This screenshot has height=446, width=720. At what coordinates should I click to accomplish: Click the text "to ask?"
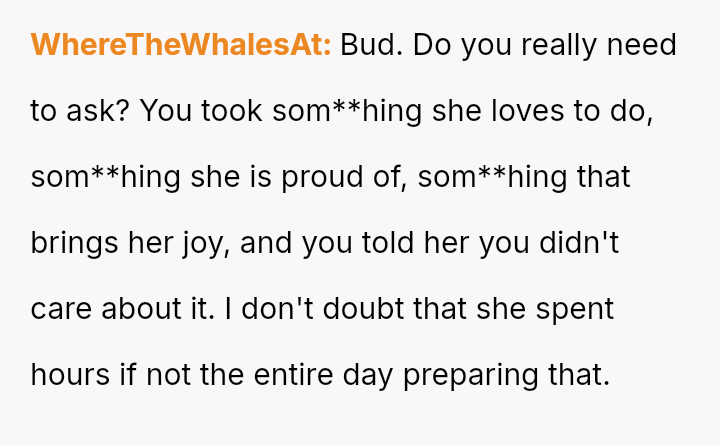(x=79, y=111)
